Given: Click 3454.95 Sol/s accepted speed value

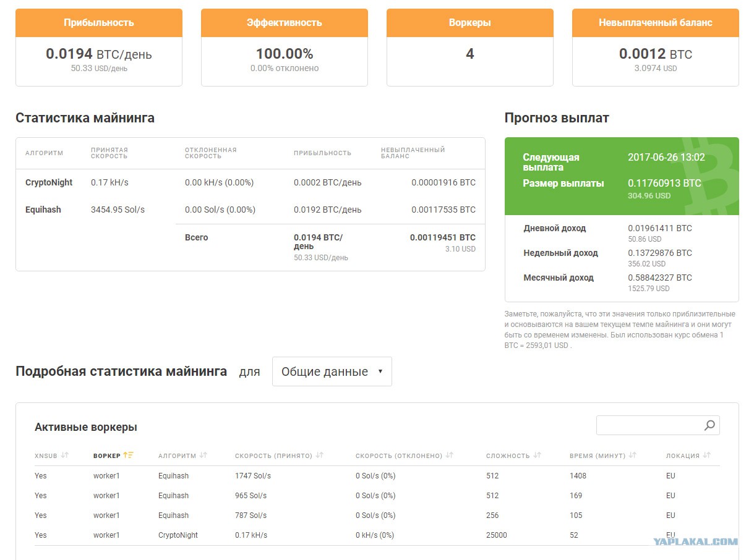Looking at the screenshot, I should point(118,210).
